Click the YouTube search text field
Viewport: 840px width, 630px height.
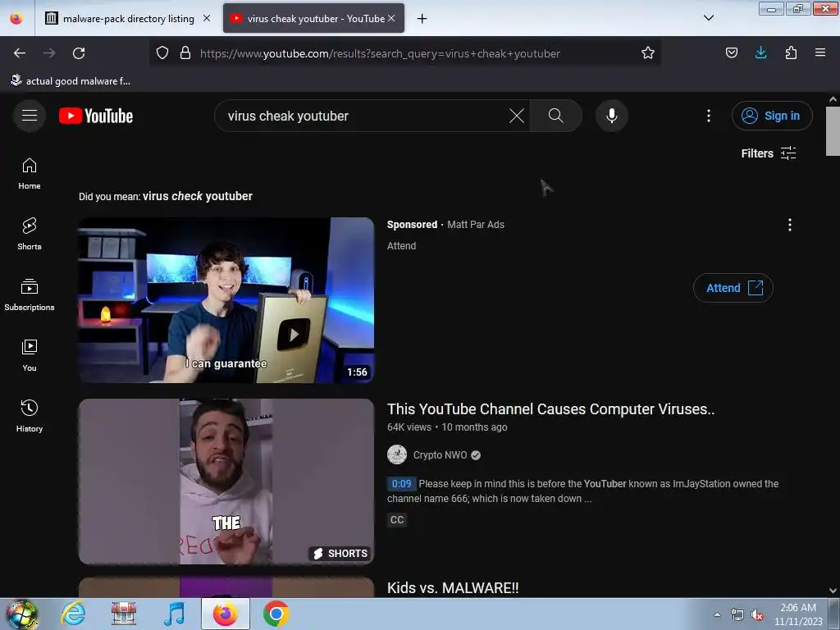[364, 116]
